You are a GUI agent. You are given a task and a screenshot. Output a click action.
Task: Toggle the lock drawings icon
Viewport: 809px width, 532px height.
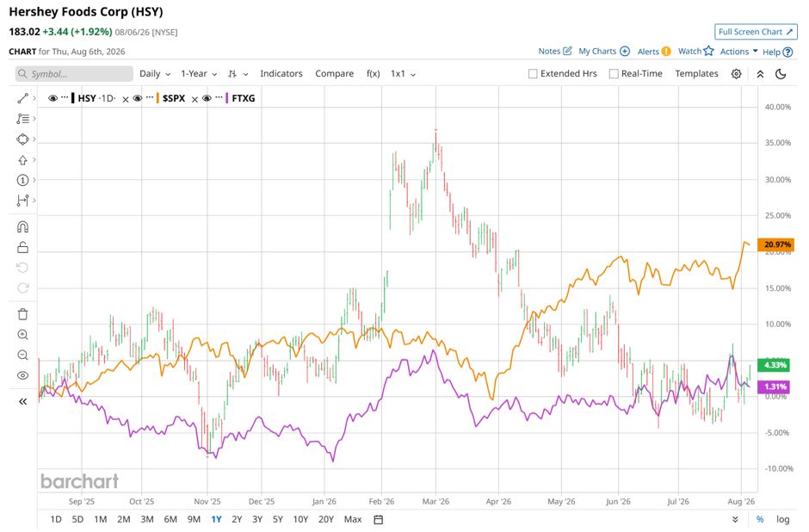(x=22, y=248)
